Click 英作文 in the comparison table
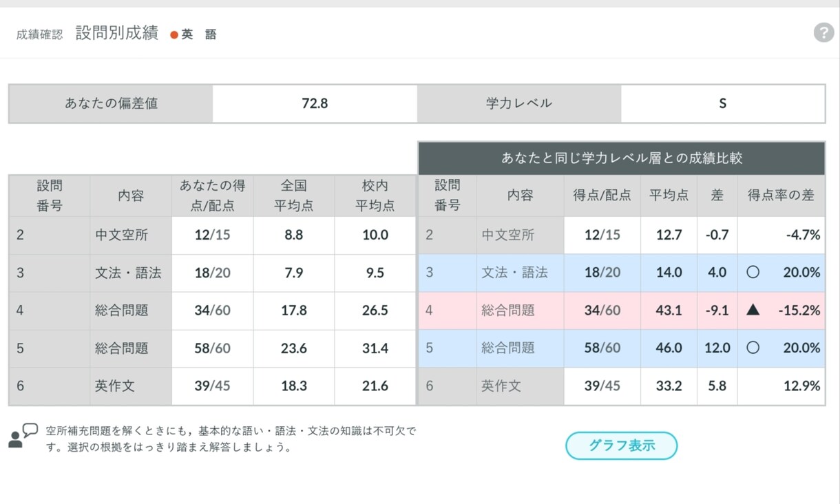This screenshot has width=840, height=504. (501, 386)
